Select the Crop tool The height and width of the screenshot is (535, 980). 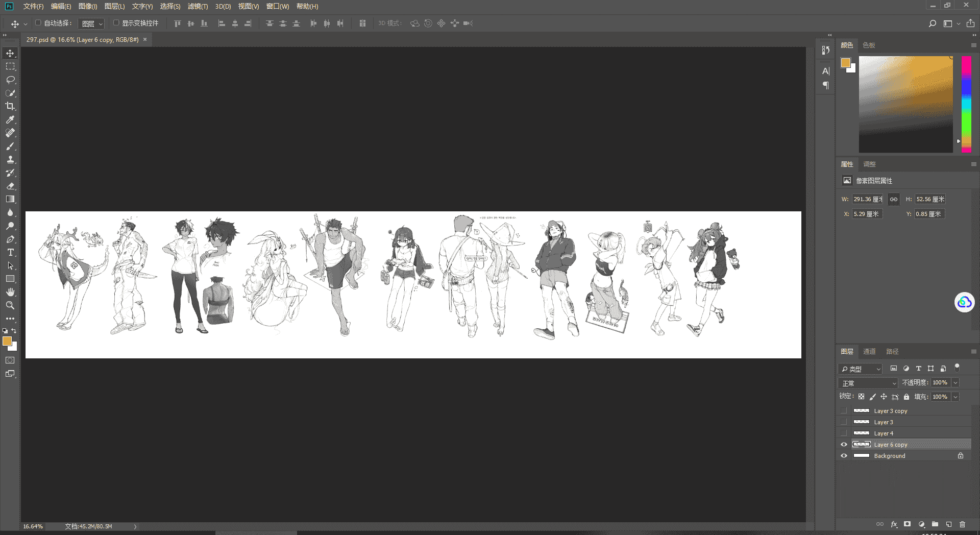pos(10,106)
